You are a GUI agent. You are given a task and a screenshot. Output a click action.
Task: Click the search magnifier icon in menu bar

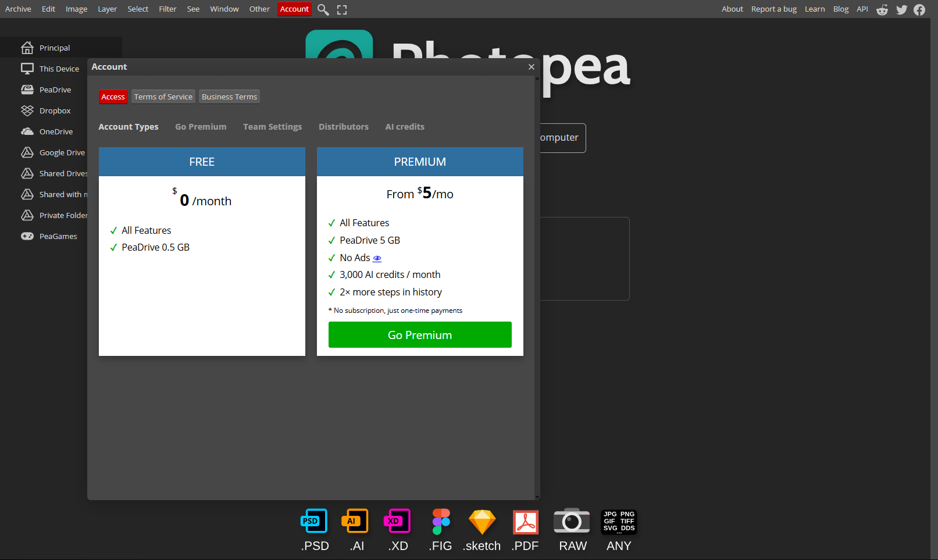tap(323, 10)
